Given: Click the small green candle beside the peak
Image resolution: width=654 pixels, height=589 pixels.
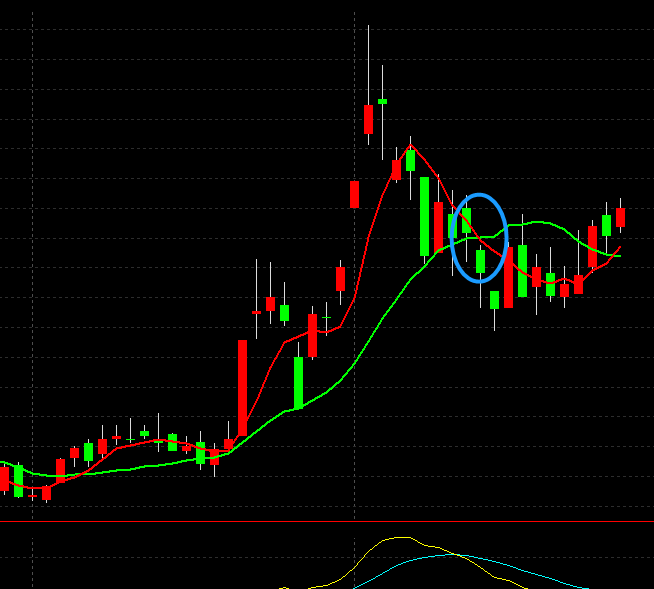Looking at the screenshot, I should 382,101.
